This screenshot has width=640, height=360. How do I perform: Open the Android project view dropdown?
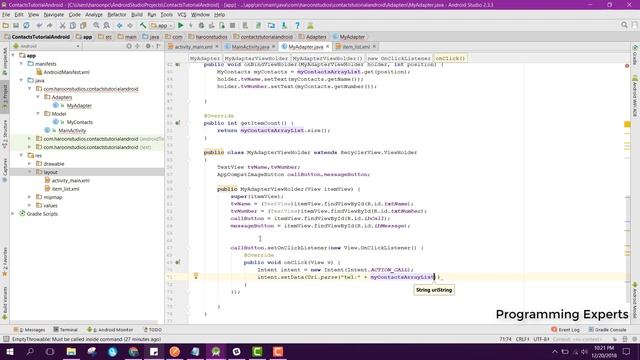46,46
